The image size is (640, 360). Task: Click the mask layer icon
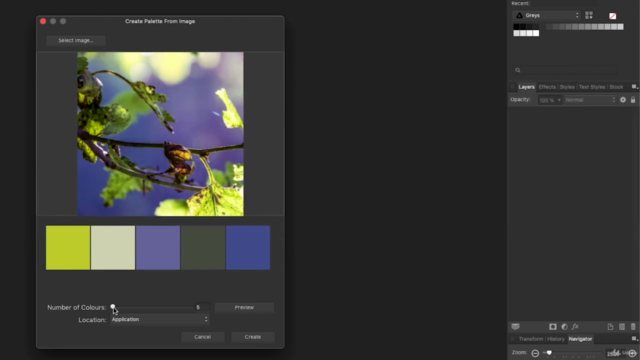click(x=553, y=327)
